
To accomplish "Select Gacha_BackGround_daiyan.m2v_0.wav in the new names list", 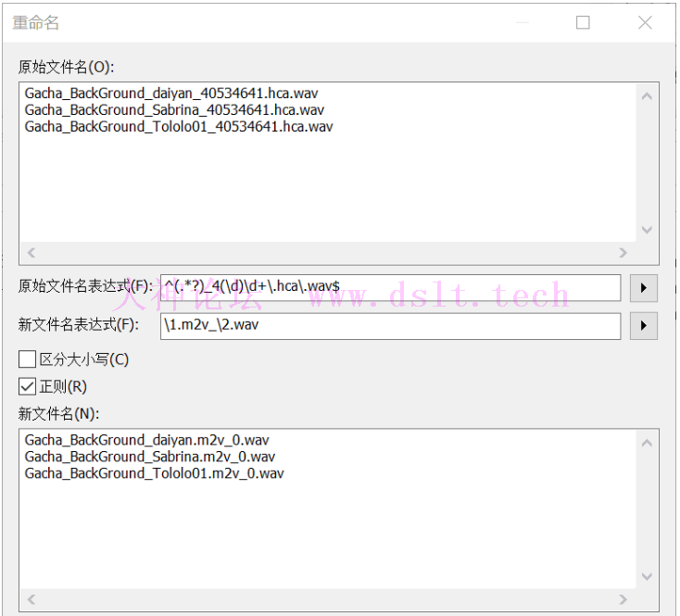I will click(147, 440).
